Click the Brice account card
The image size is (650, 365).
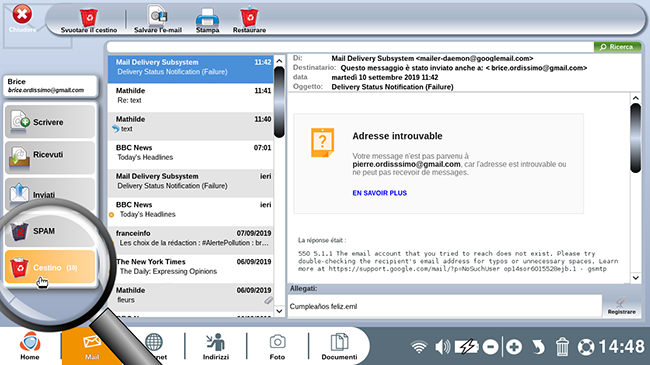coord(51,86)
